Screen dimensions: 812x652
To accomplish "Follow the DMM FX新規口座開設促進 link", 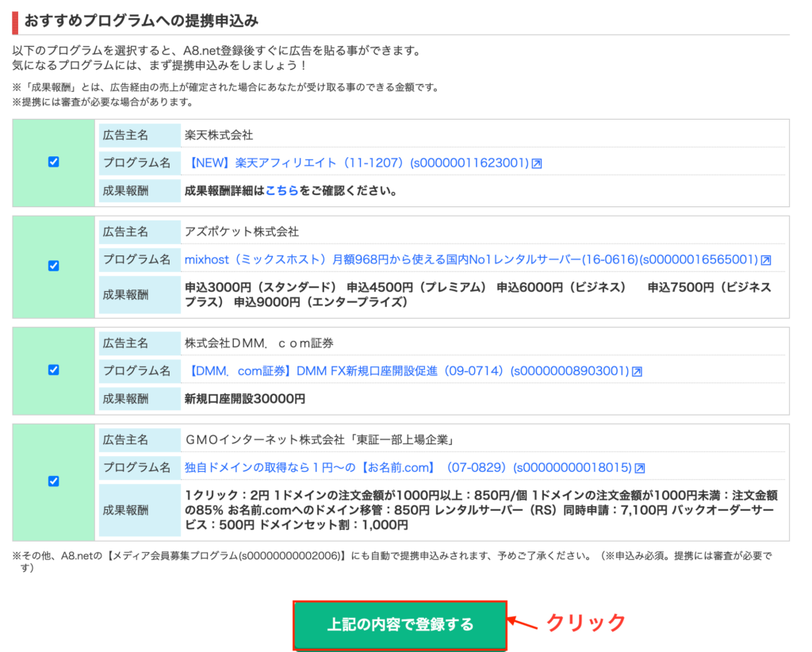I will (407, 370).
